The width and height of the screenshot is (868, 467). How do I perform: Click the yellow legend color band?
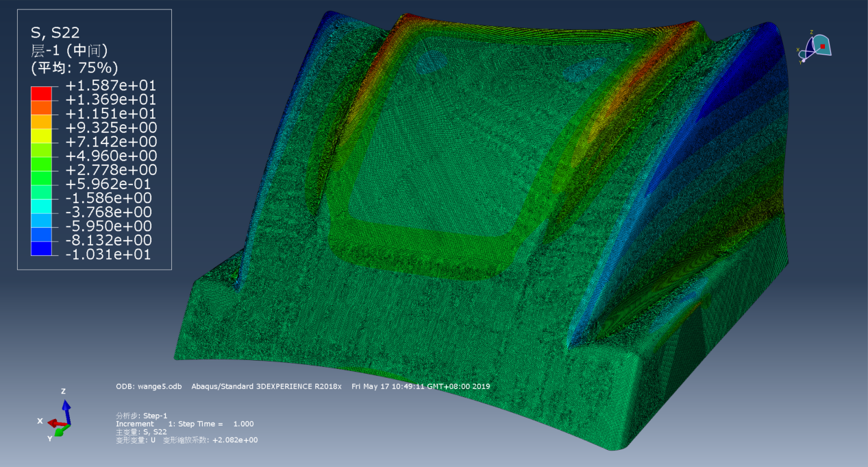(x=41, y=135)
